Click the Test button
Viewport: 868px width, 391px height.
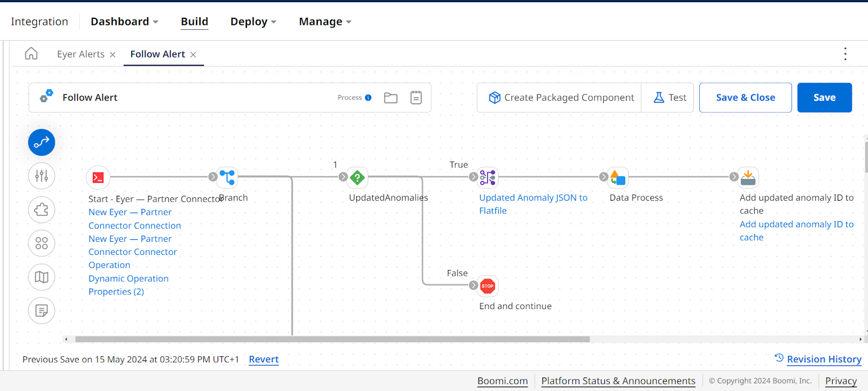pyautogui.click(x=668, y=98)
